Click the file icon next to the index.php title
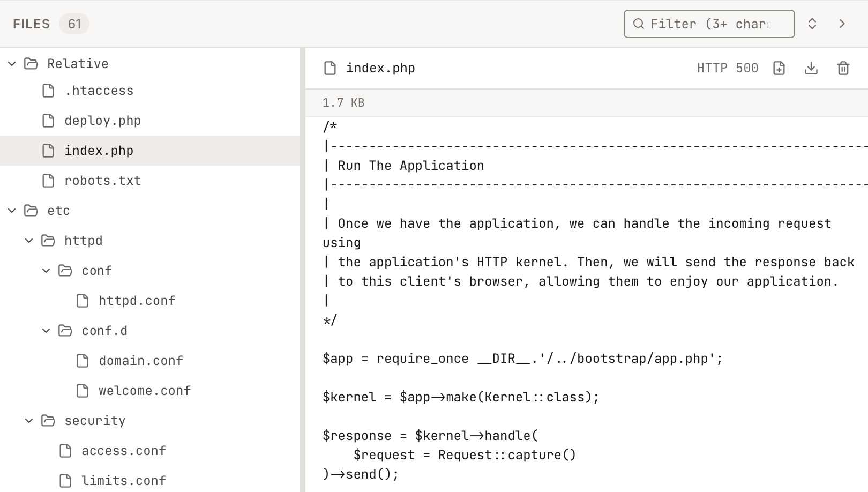 point(330,68)
